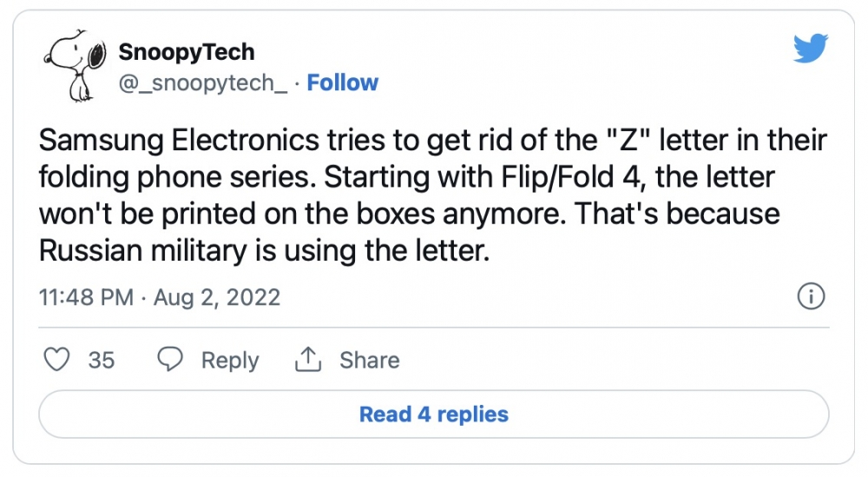Click the reply speech bubble icon
The width and height of the screenshot is (868, 477).
pyautogui.click(x=171, y=360)
